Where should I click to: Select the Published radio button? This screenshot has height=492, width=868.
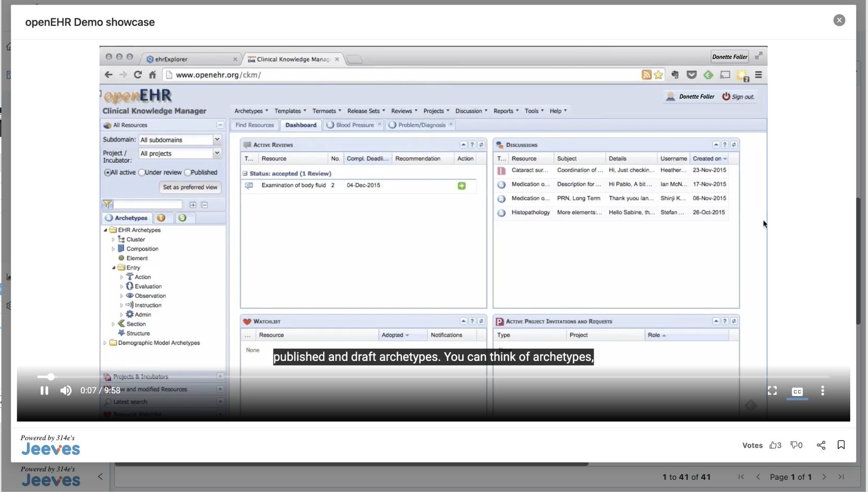point(188,172)
